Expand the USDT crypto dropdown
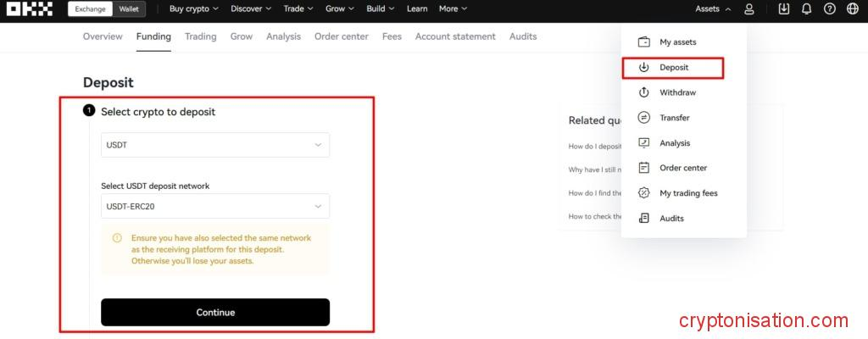Screen dimensions: 868x339 point(215,145)
